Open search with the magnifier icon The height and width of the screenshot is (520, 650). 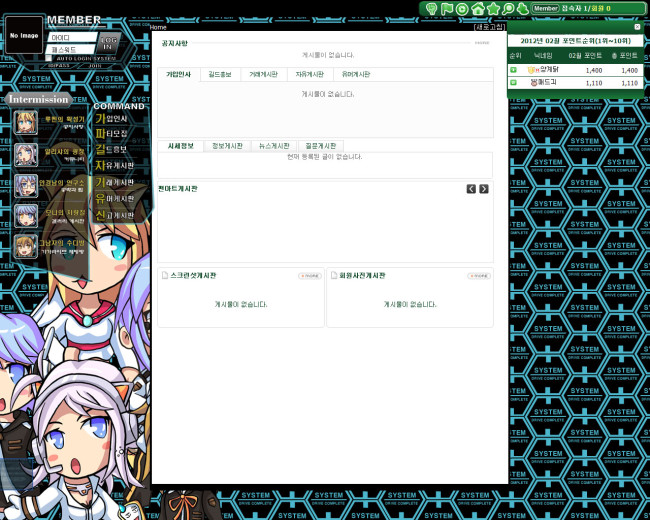[508, 9]
